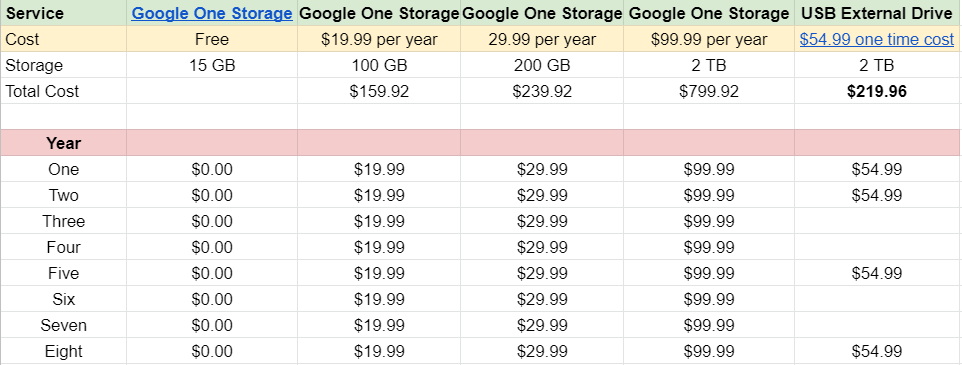
Task: Select the bold $219.96 total cost cell
Action: tap(878, 91)
